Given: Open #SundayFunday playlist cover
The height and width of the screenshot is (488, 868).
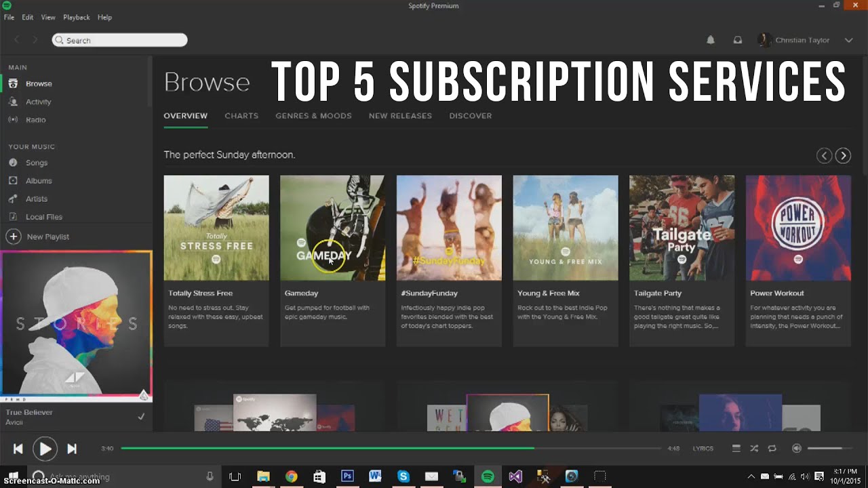Looking at the screenshot, I should tap(449, 228).
